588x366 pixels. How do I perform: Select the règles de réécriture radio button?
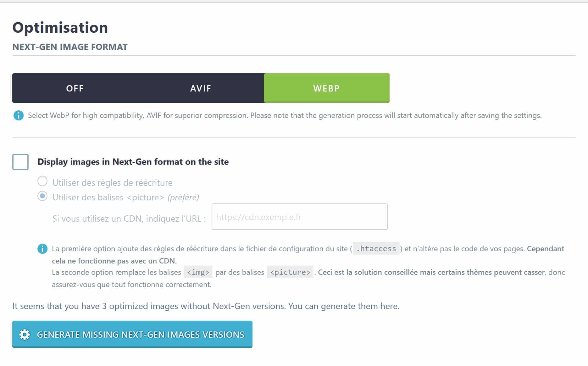(x=42, y=181)
